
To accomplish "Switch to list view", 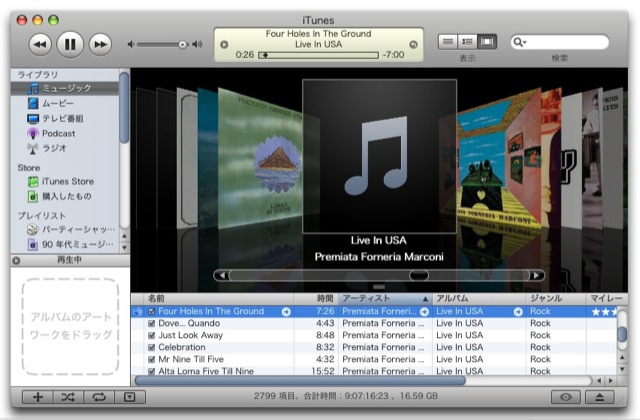I will (448, 42).
